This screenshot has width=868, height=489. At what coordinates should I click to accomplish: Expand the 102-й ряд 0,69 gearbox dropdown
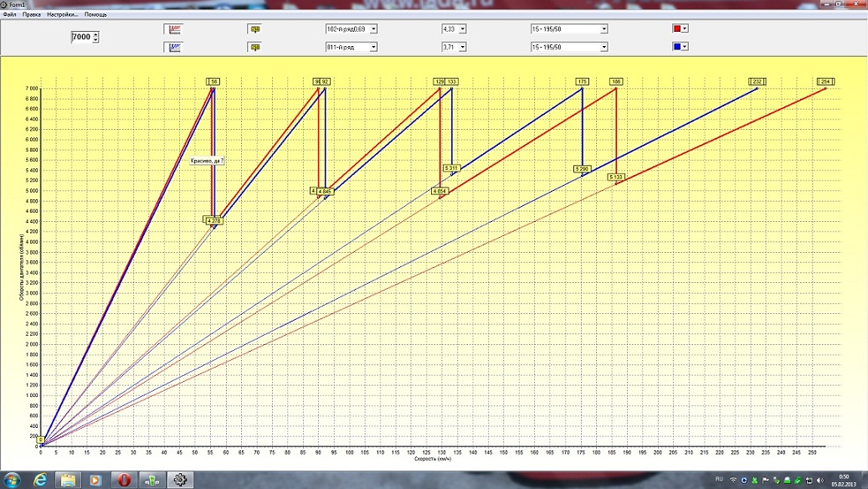(x=373, y=28)
